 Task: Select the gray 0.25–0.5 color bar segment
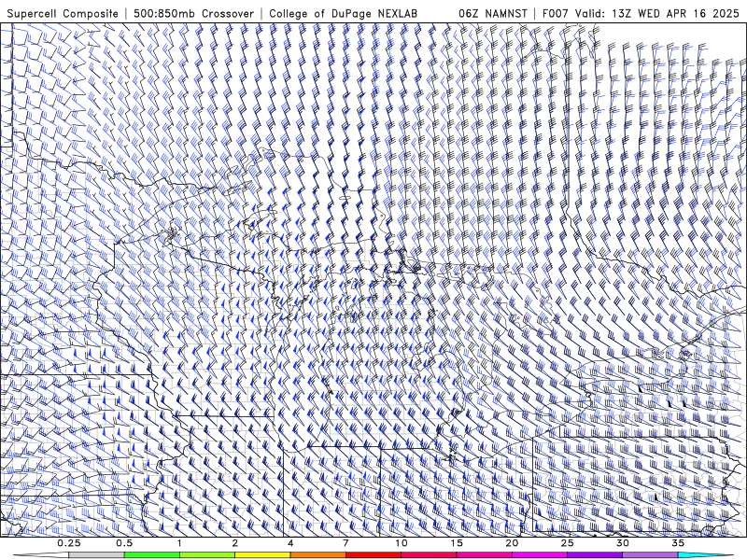coord(96,554)
